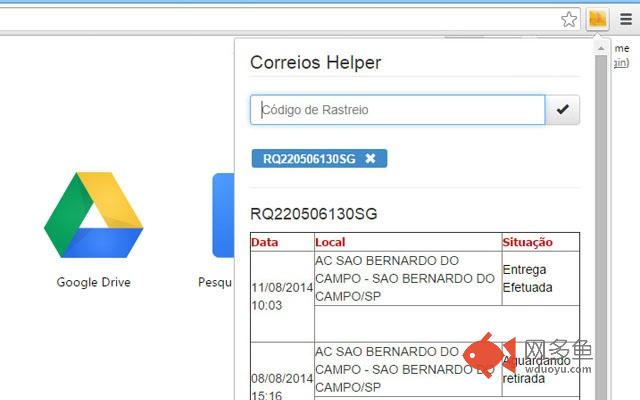Screen dimensions: 640x400
Task: Open the Correios Helper extension icon
Action: (597, 19)
